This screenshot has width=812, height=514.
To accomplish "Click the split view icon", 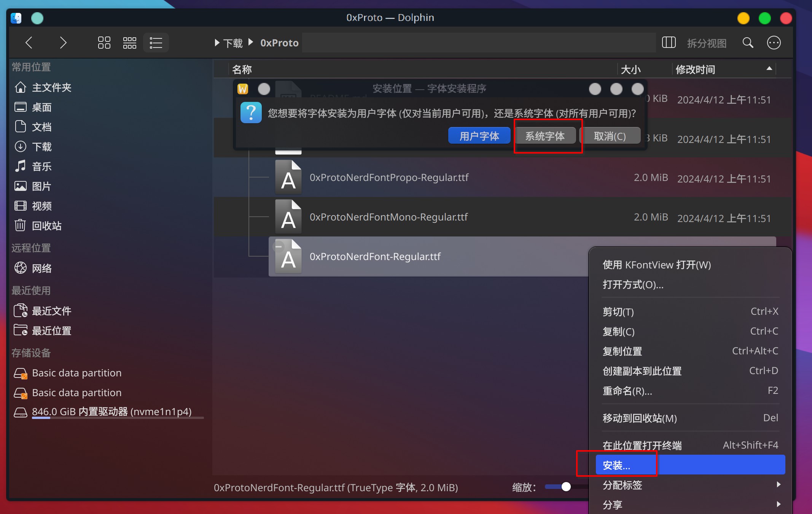I will (669, 43).
